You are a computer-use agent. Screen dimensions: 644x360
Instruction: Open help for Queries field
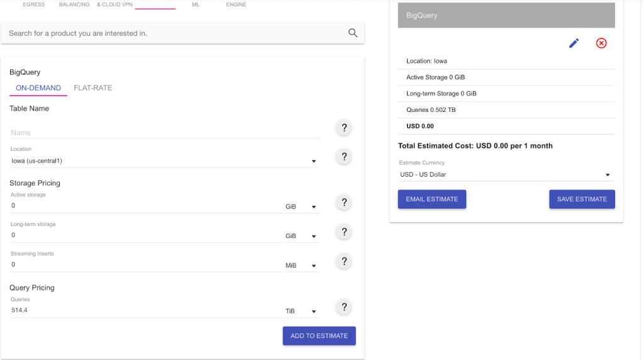344,307
